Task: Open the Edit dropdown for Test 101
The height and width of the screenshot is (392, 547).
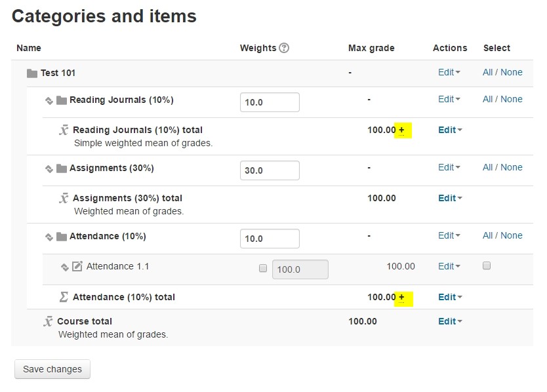Action: click(x=449, y=72)
